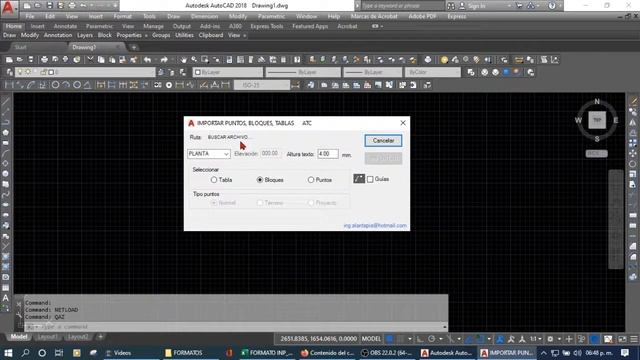Click the Cut scissors icon
640x360 pixels.
coord(90,60)
